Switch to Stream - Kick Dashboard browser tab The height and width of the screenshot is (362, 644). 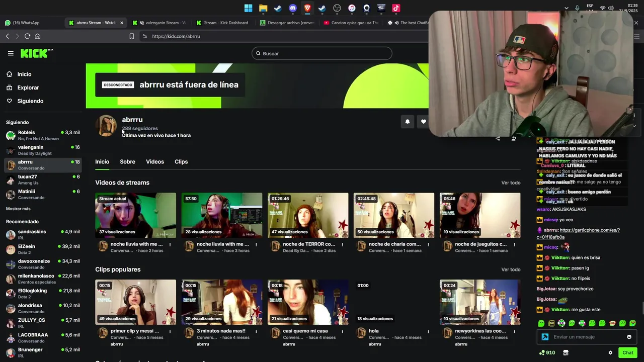pyautogui.click(x=224, y=23)
